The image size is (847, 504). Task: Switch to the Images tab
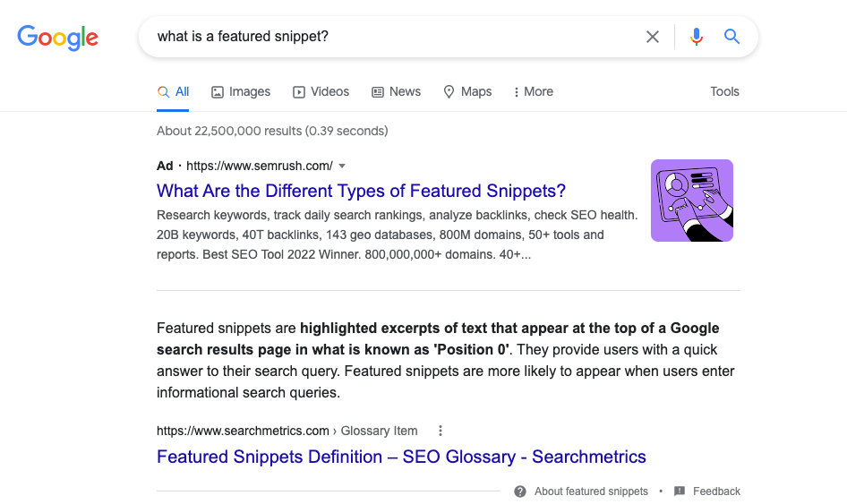tap(241, 91)
